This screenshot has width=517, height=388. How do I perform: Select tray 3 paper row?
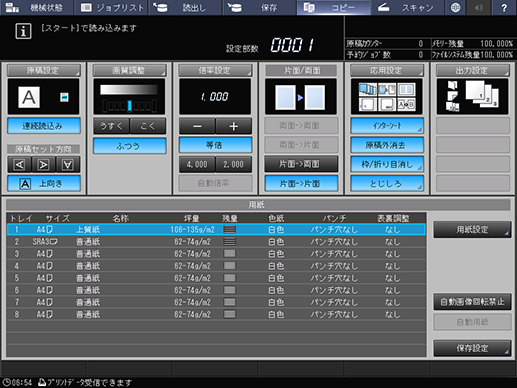coord(216,254)
